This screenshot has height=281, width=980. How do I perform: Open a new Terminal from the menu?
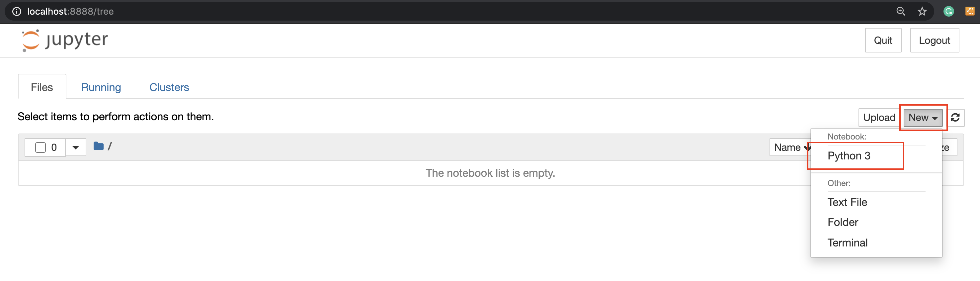click(x=848, y=242)
